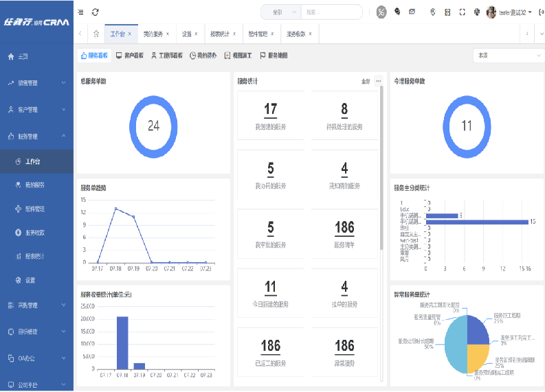This screenshot has height=392, width=545.
Task: Open the 全部 search scope dropdown
Action: tap(282, 12)
